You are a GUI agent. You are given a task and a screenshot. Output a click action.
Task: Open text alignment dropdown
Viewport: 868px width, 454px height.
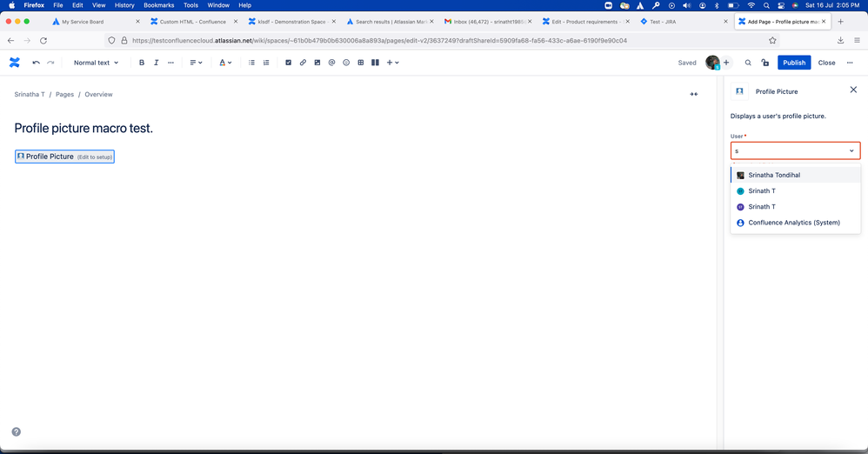[x=196, y=63]
